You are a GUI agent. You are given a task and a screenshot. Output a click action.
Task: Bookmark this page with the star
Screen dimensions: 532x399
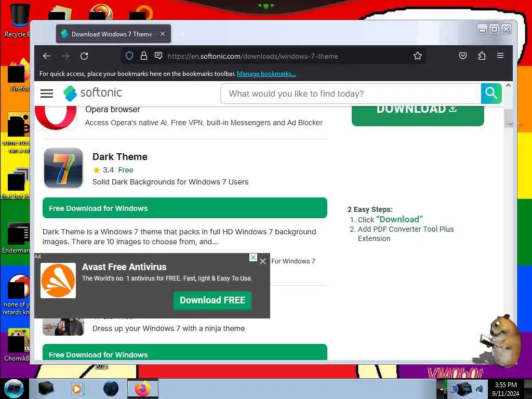tap(418, 56)
